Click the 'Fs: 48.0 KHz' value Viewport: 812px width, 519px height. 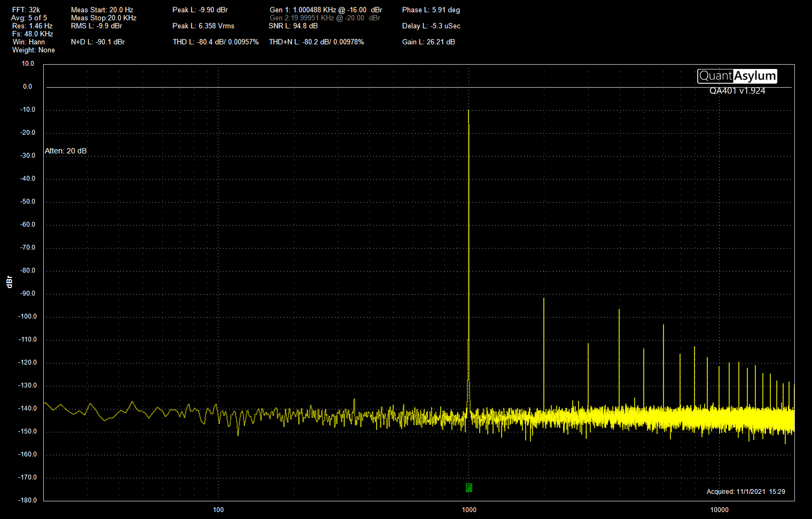pyautogui.click(x=33, y=34)
